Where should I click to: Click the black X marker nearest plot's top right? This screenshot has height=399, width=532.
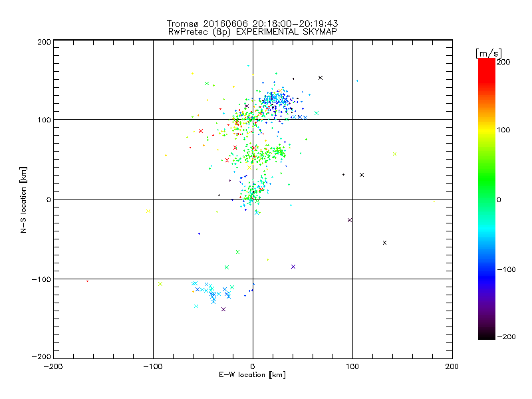click(x=321, y=78)
